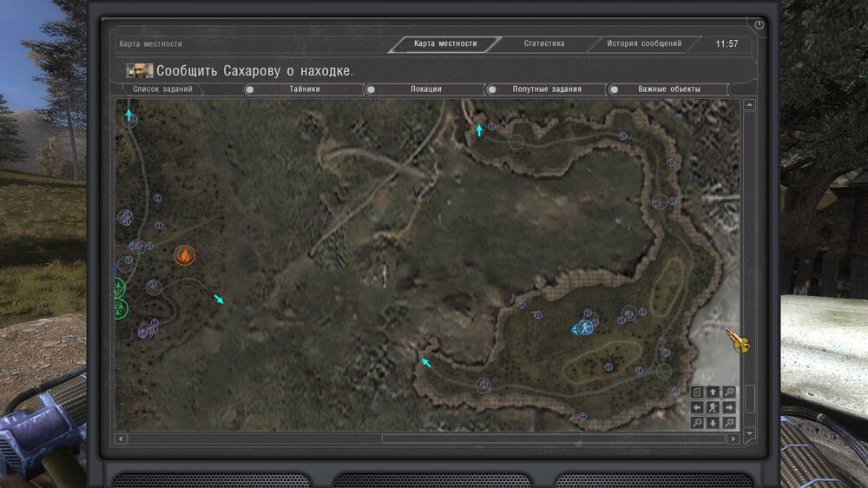This screenshot has height=488, width=868.
Task: Click Sakharov's portrait next to the task title
Action: [139, 70]
